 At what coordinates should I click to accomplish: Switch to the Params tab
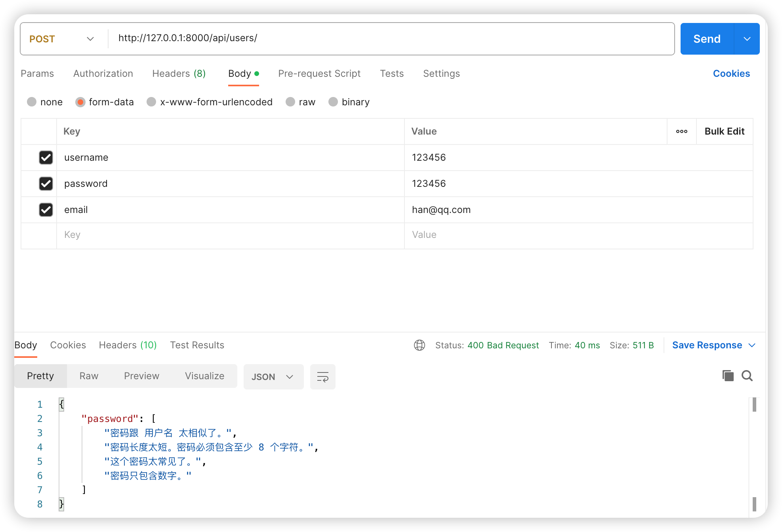coord(37,74)
